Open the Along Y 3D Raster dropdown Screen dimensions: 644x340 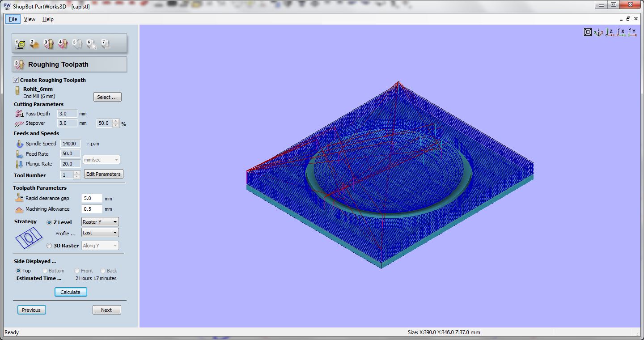click(100, 246)
